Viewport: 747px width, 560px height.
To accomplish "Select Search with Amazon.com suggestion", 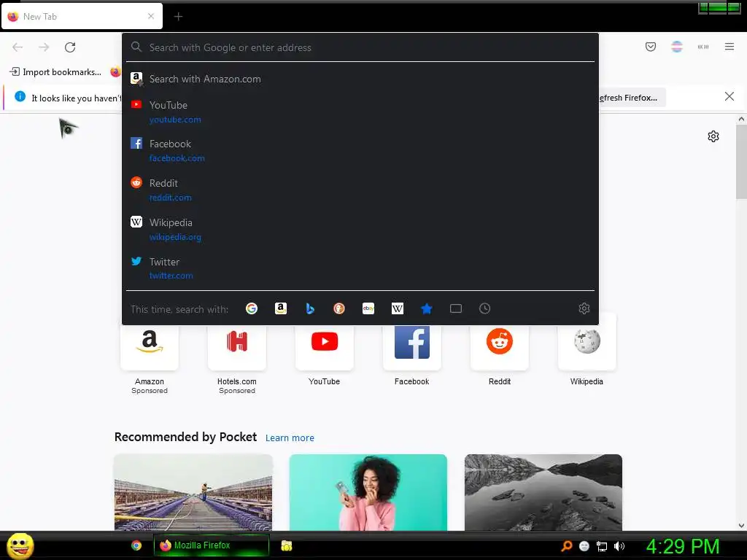I will (360, 79).
